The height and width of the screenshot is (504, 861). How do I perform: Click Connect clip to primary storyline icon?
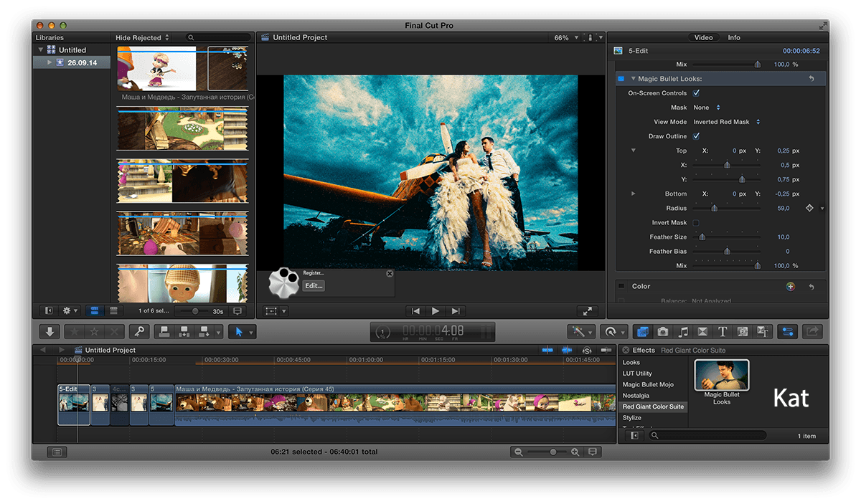tap(164, 332)
